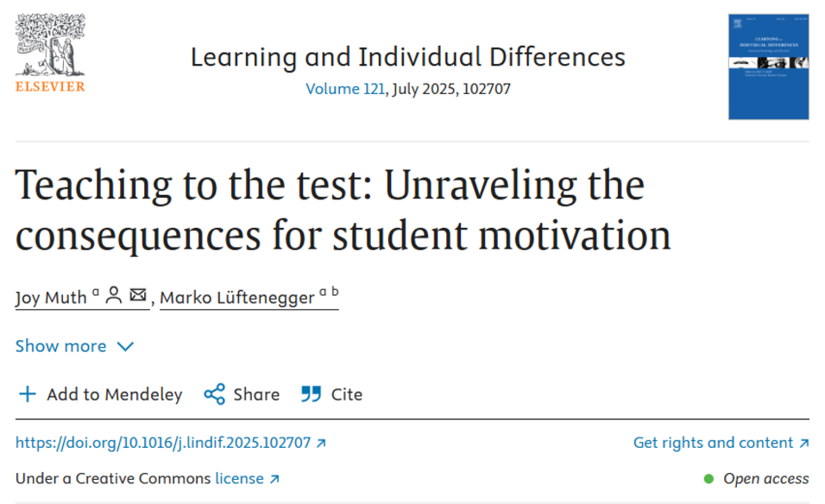
Task: Expand the Show more section
Action: tap(75, 346)
